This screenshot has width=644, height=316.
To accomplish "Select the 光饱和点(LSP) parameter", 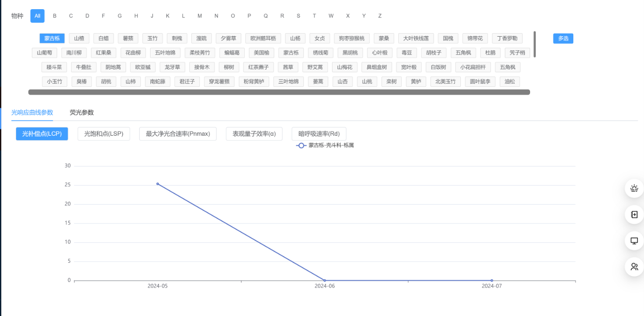I will point(103,134).
